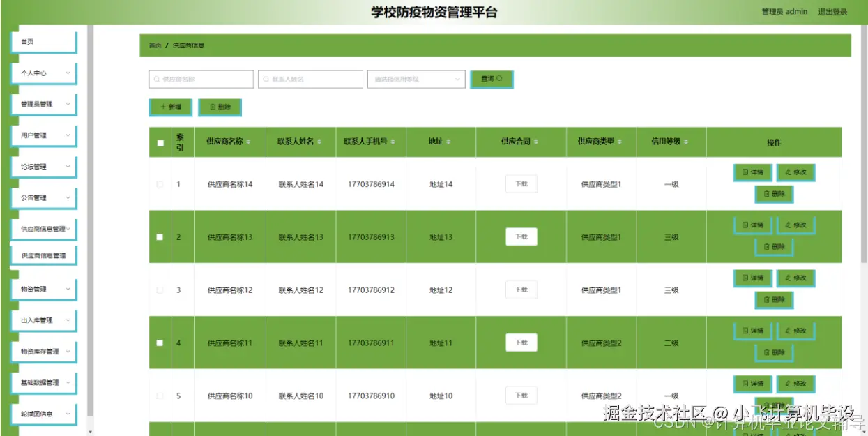868x436 pixels.
Task: Go to 首页 in sidebar
Action: (43, 42)
